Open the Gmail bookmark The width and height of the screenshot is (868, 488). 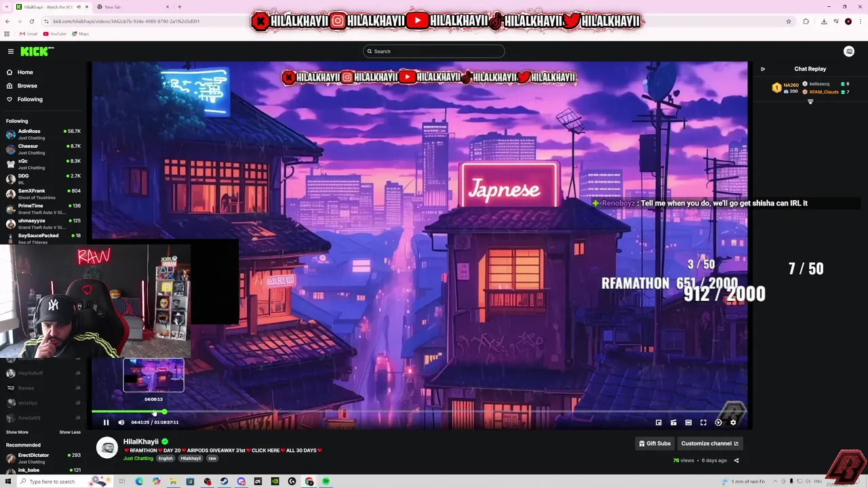[x=28, y=34]
